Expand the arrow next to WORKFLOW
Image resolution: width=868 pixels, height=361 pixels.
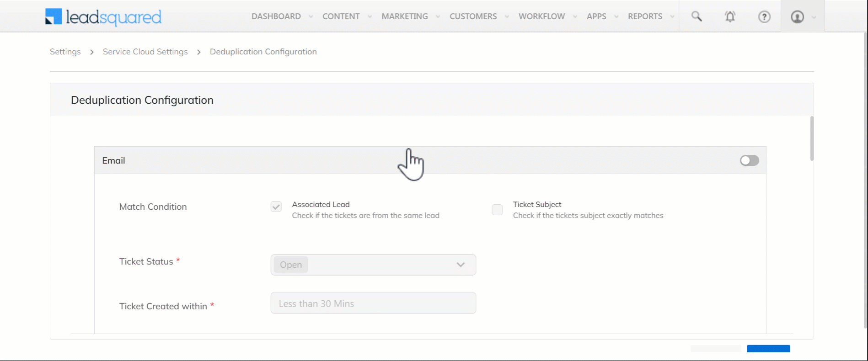click(x=575, y=16)
